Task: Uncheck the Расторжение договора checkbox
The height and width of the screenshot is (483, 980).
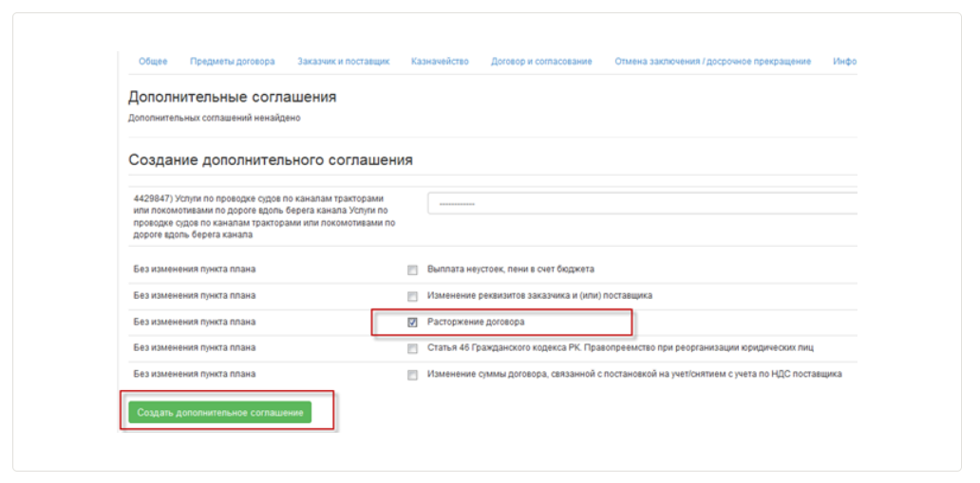Action: 412,323
